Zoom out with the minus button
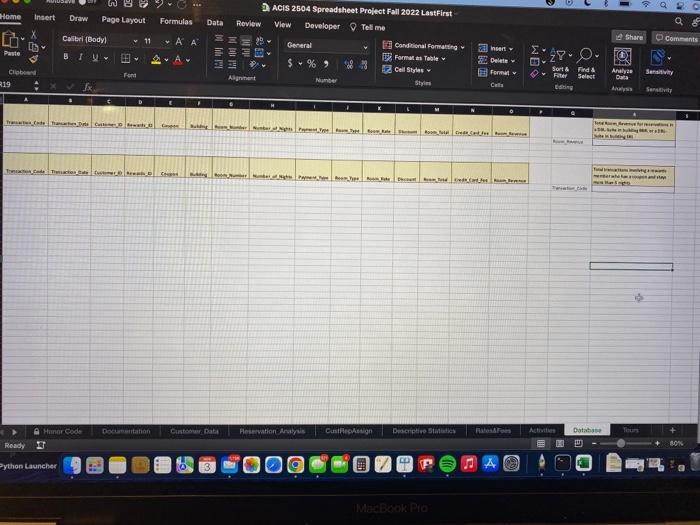The width and height of the screenshot is (700, 525). tap(594, 443)
